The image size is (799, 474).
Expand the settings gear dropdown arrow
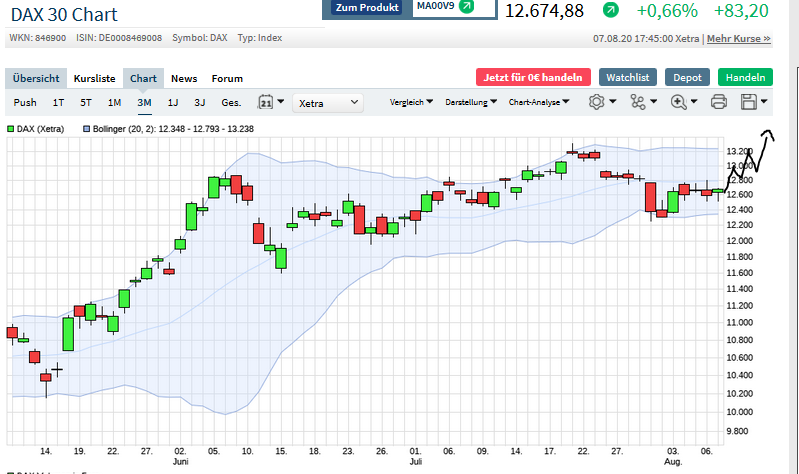tap(612, 101)
